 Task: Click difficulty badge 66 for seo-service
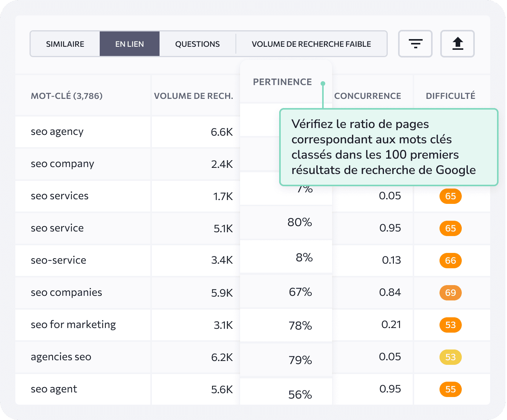450,261
